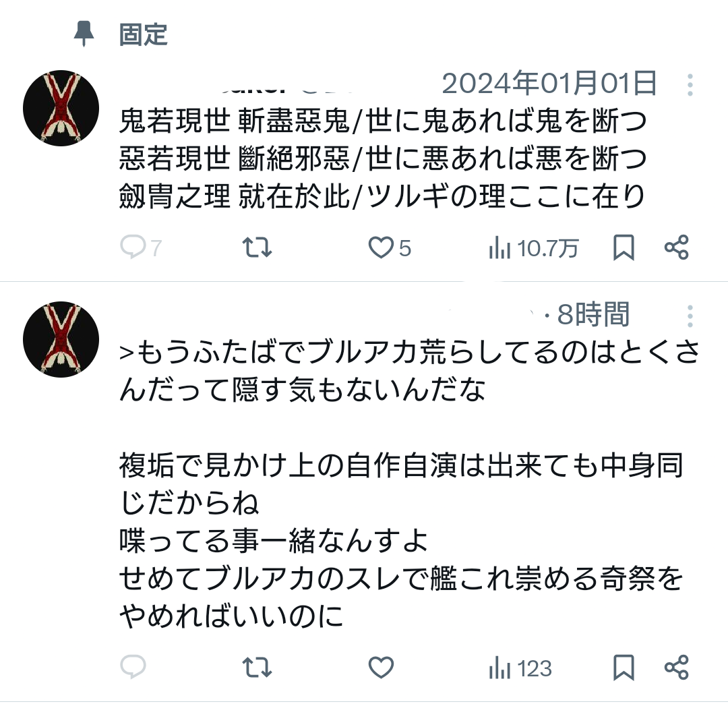Repost the 8時間 post
The width and height of the screenshot is (728, 704).
tap(257, 668)
